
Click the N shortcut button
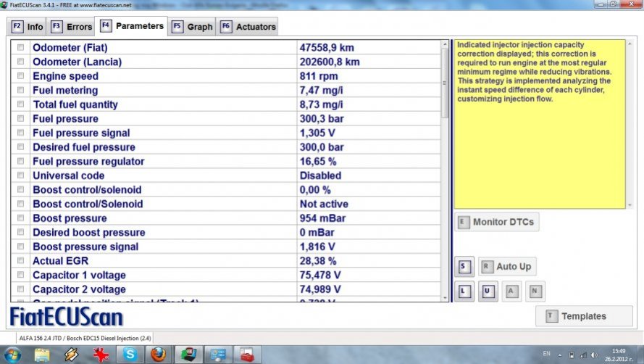coord(535,292)
